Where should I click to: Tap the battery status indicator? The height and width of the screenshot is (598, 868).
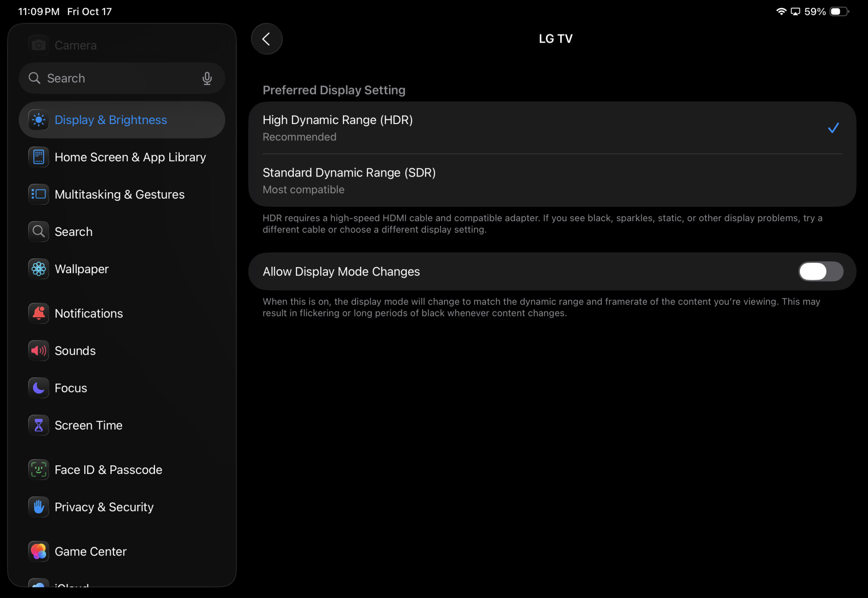point(838,12)
